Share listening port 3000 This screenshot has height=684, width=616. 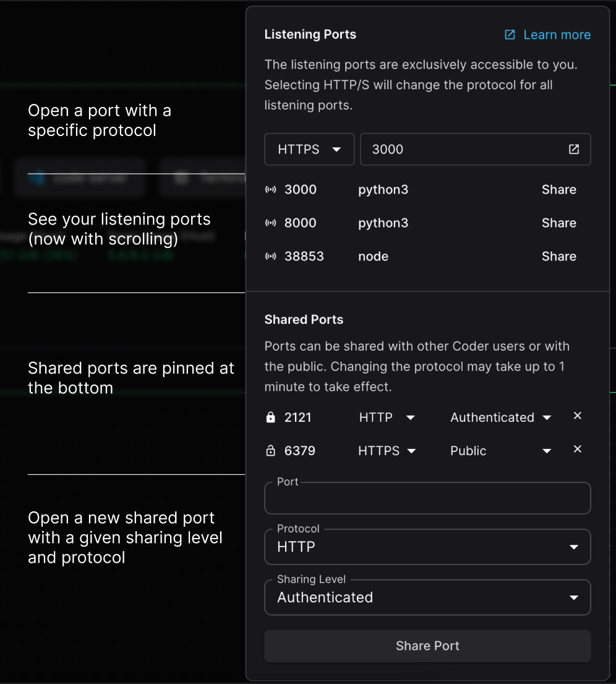click(558, 189)
